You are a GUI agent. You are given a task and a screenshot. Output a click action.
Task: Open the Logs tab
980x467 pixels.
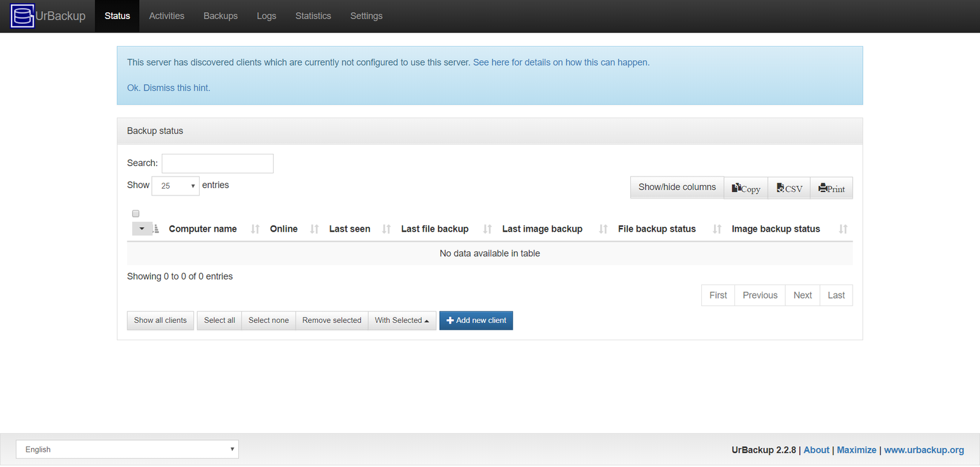click(x=266, y=16)
